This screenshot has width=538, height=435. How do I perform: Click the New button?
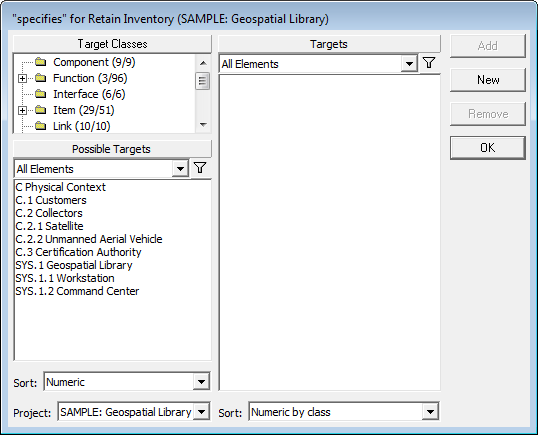(488, 80)
